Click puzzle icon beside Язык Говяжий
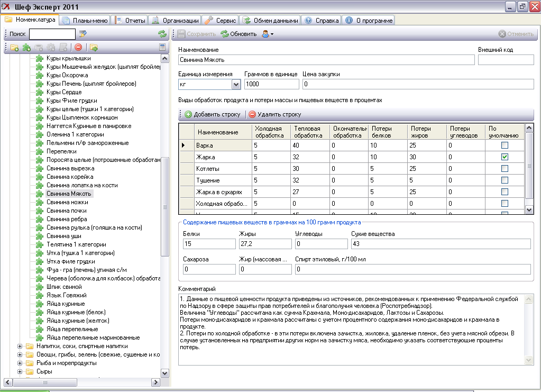 (40, 295)
